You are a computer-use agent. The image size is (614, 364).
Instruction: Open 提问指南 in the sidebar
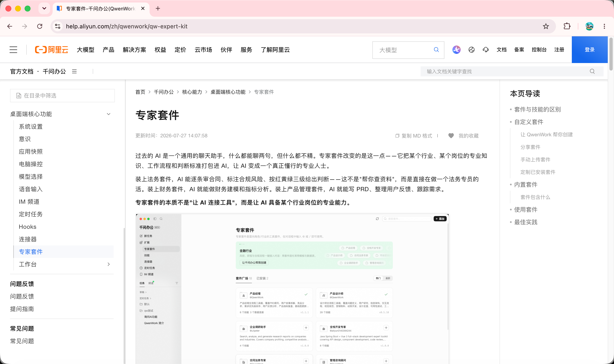click(22, 309)
